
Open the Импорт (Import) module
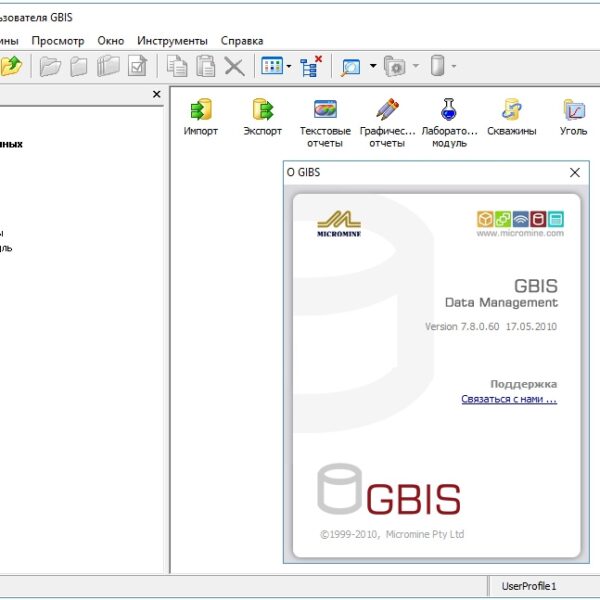tap(201, 117)
